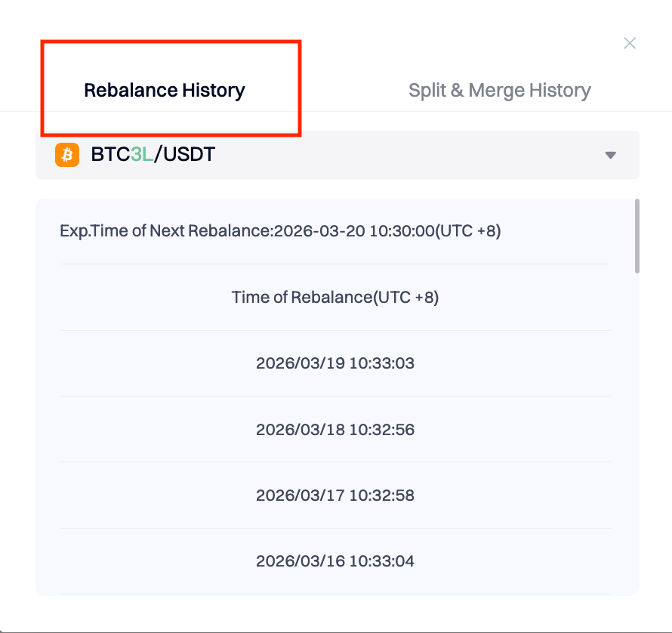Click the Time of Rebalance(UTC +8) column header
Viewport: 672px width, 633px height.
coord(335,297)
